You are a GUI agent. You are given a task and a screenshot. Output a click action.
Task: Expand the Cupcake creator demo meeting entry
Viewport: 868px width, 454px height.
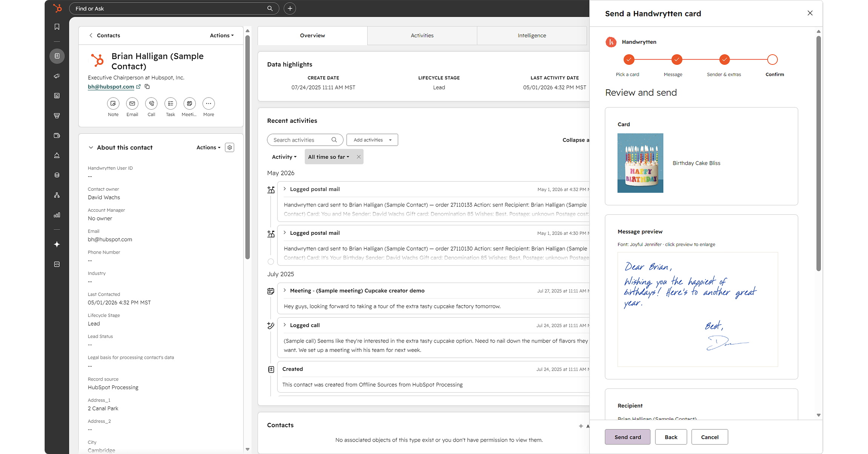click(x=285, y=290)
